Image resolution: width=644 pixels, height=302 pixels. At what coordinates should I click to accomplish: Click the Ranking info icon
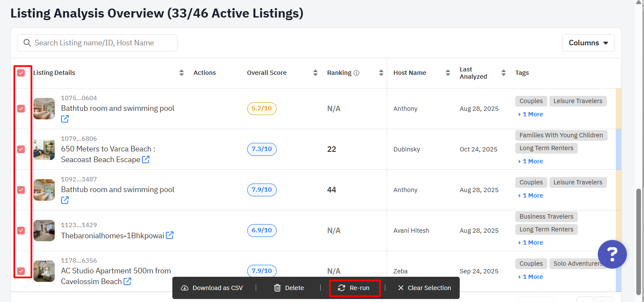point(357,73)
